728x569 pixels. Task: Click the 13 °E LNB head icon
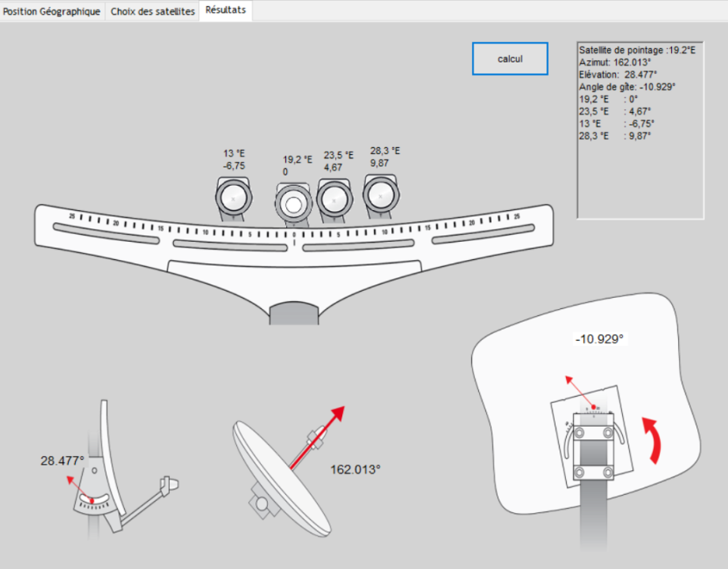point(233,198)
